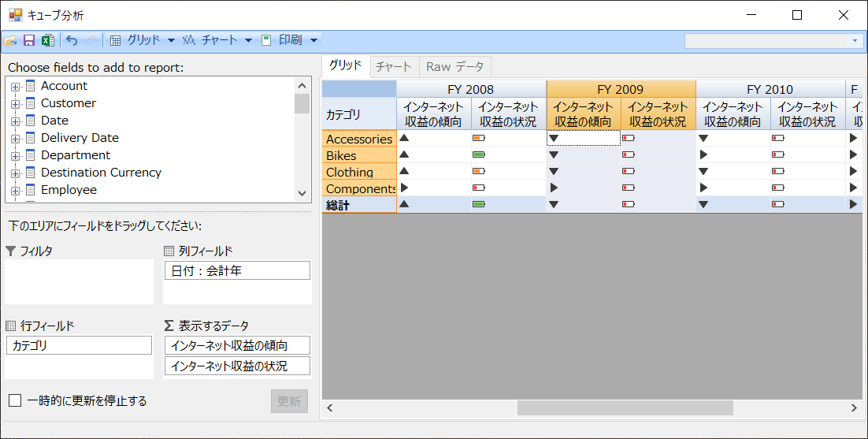This screenshot has width=868, height=439.
Task: Click the greyed redo arrow icon
Action: click(x=91, y=40)
